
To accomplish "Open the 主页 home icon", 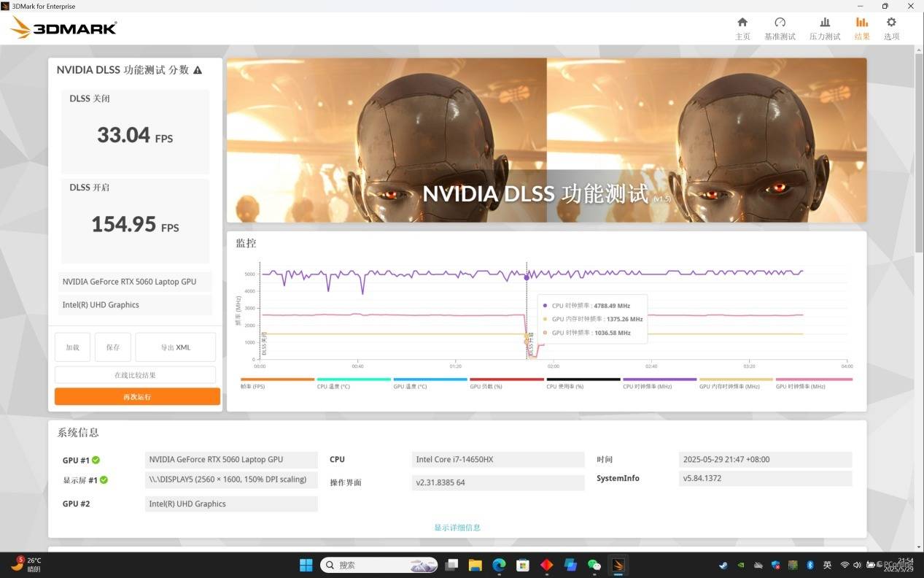I will (742, 23).
